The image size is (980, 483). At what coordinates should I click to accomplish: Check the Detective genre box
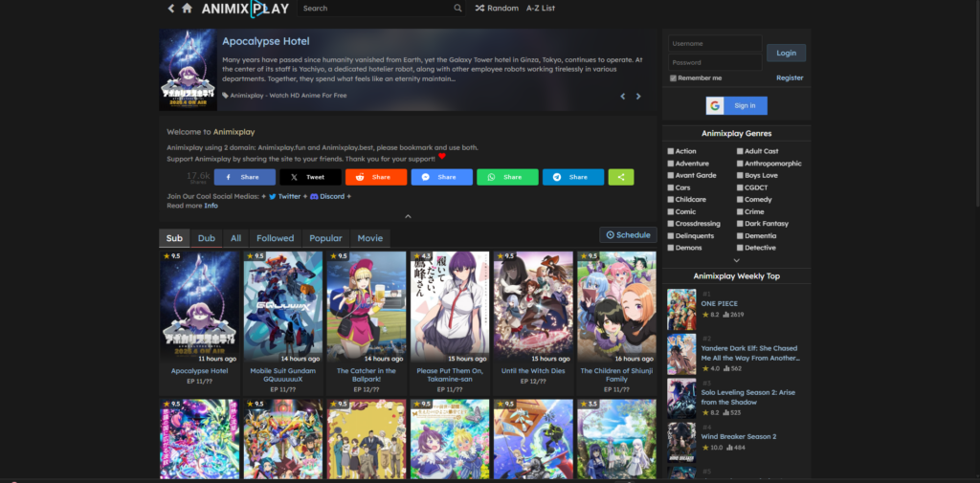[x=740, y=248]
